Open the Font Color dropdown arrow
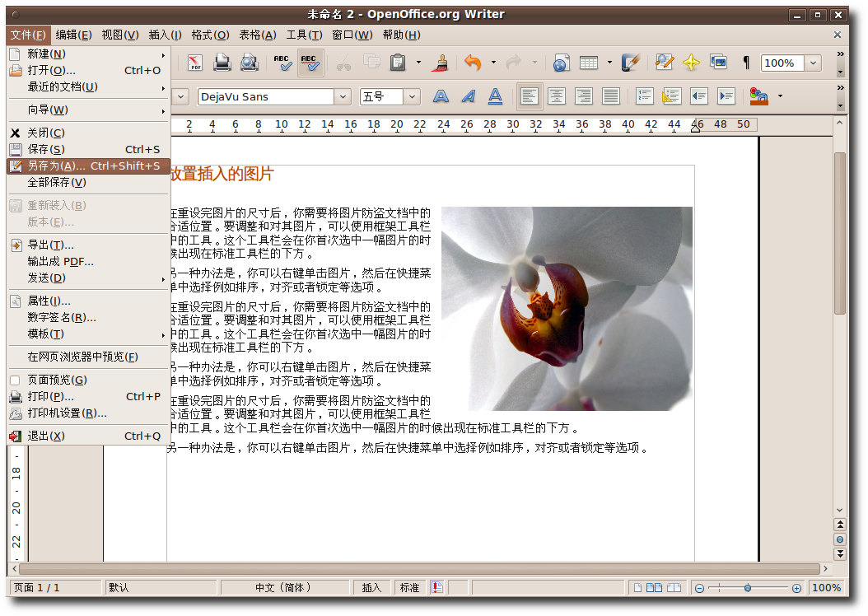 (780, 96)
